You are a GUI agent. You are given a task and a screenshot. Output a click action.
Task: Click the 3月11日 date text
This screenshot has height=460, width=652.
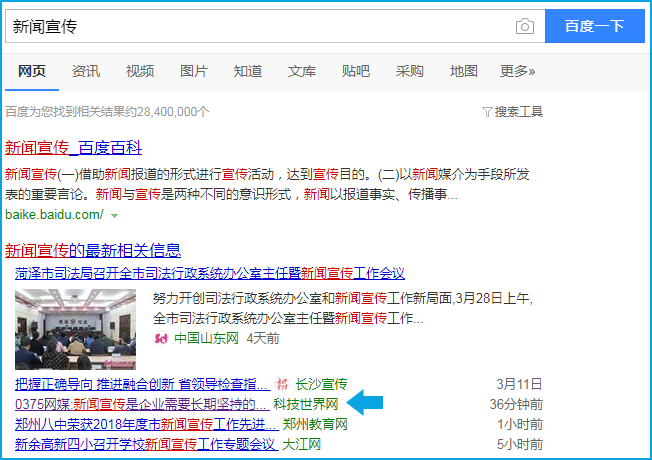(519, 384)
